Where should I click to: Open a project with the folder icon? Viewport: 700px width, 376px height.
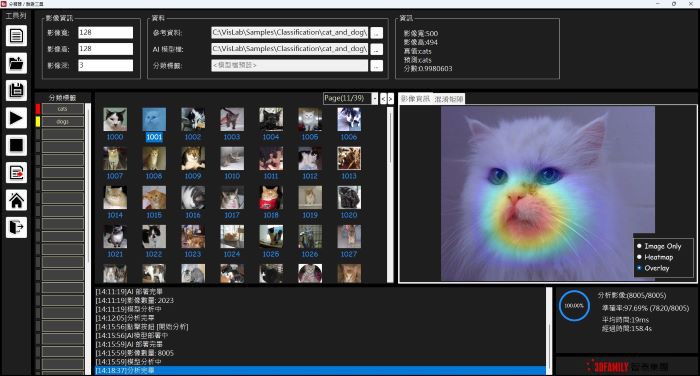coord(16,63)
